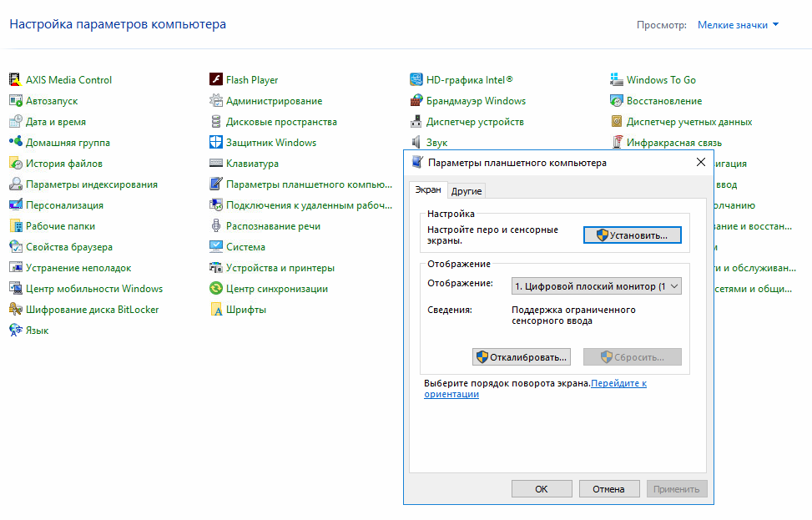
Task: Open the Центр мобильности Windows icon
Action: (15, 289)
